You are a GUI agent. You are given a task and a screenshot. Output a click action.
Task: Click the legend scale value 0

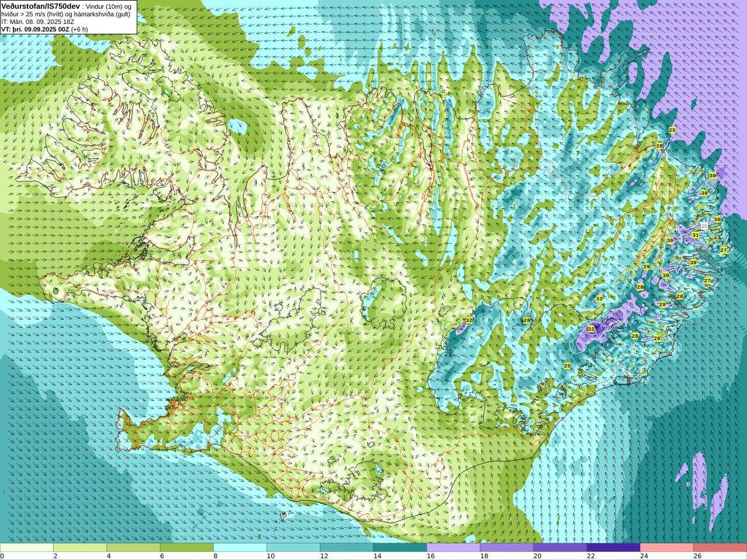click(x=2, y=556)
